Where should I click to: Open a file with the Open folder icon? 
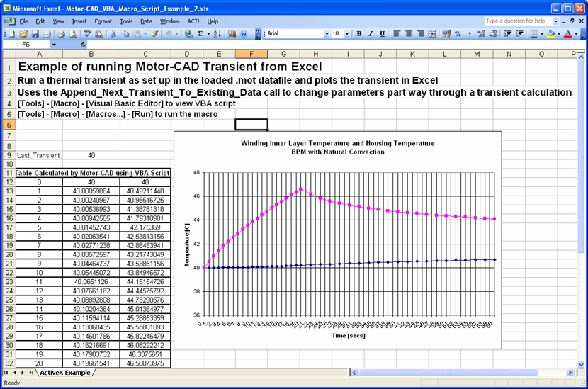[x=23, y=34]
